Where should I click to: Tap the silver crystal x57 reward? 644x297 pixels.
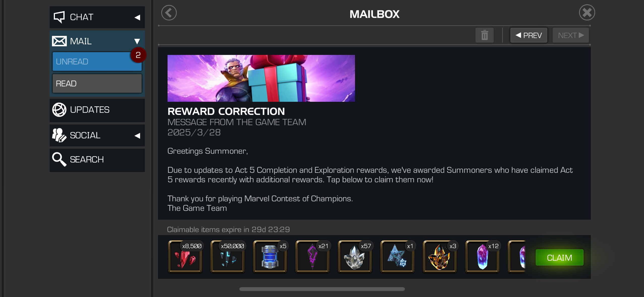click(355, 257)
